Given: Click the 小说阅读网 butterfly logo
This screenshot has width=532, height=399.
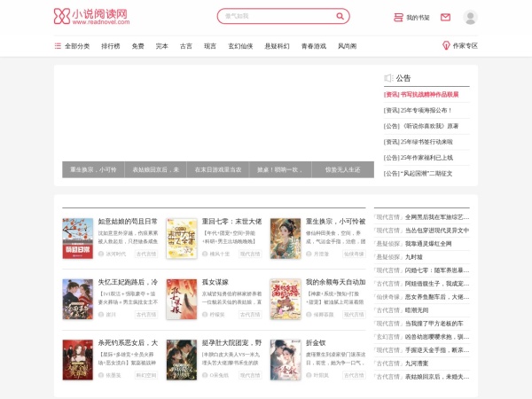Looking at the screenshot, I should pyautogui.click(x=90, y=17).
